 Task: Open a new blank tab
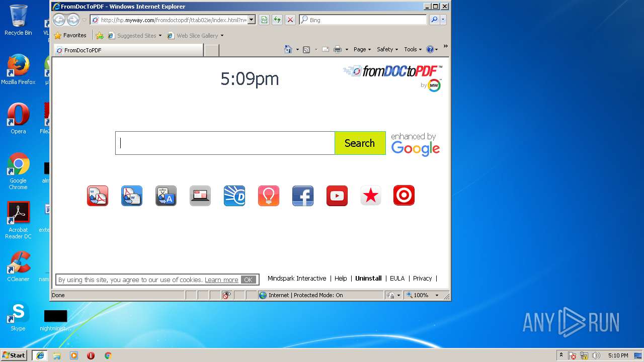[212, 50]
